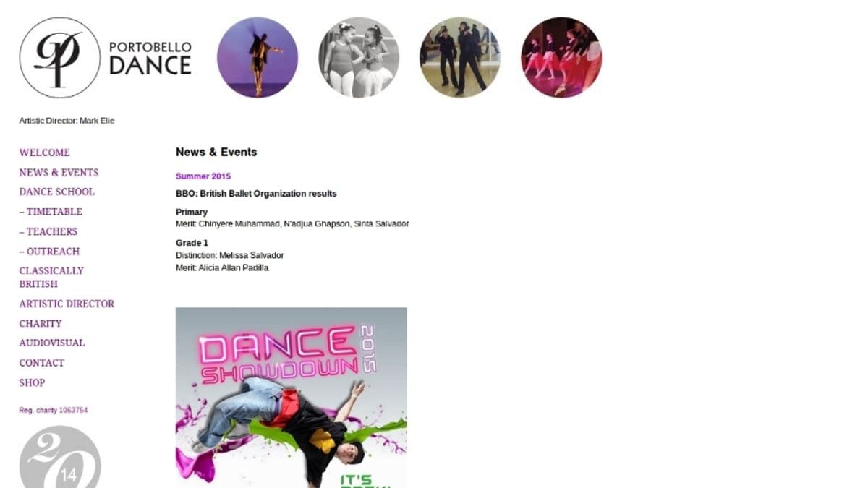
Task: Open Classically British page
Action: [51, 277]
